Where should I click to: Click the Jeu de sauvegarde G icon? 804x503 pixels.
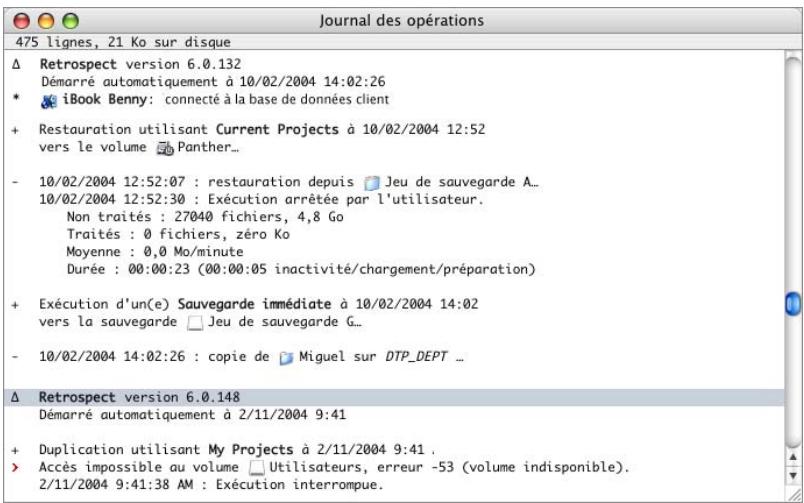[195, 323]
